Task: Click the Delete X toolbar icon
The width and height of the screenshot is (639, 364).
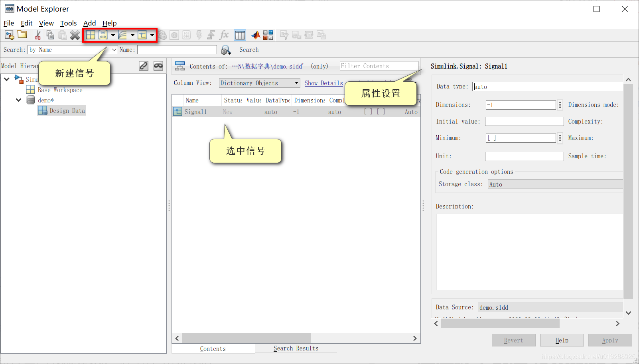Action: point(75,35)
